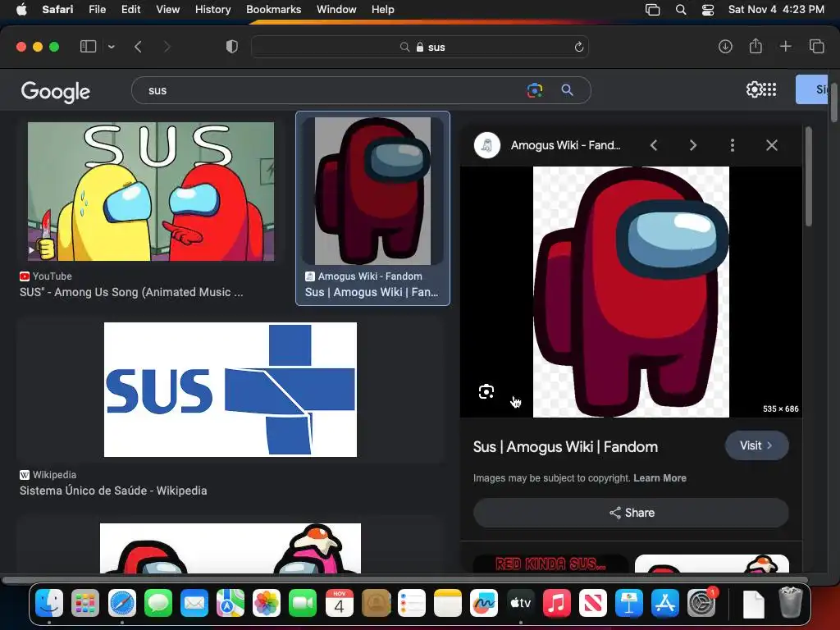This screenshot has width=840, height=630.
Task: Open Trash from the Dock
Action: tap(790, 602)
